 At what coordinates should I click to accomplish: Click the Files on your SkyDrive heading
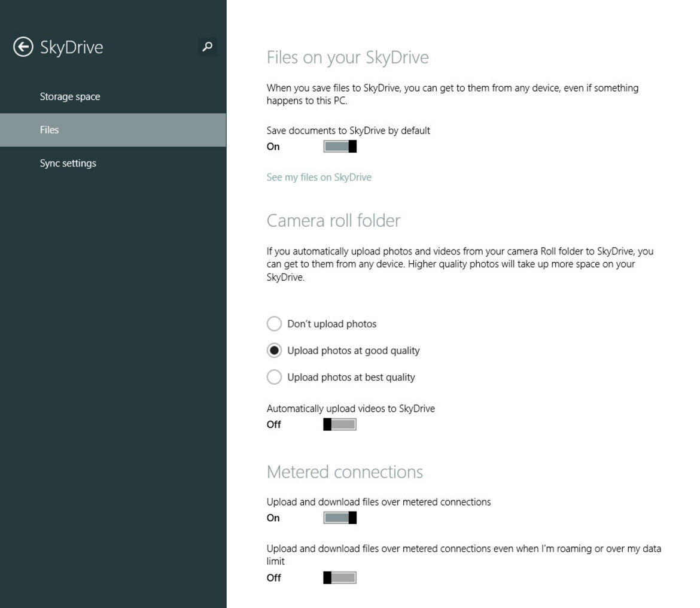[x=348, y=57]
